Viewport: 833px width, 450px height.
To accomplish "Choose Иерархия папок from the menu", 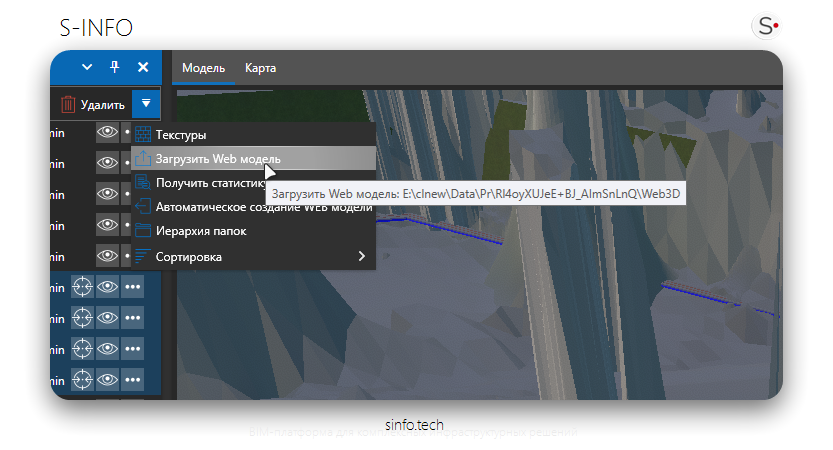I will coord(200,231).
